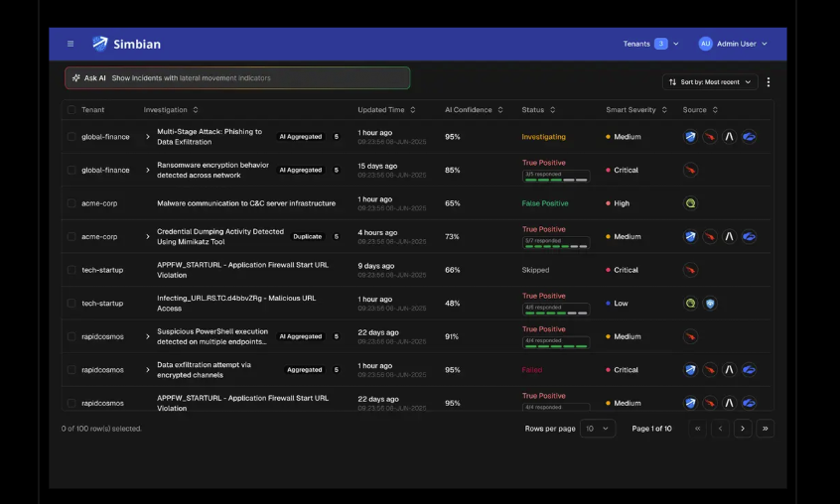The width and height of the screenshot is (840, 504).
Task: Click green source icon in Malware communication row
Action: [690, 203]
